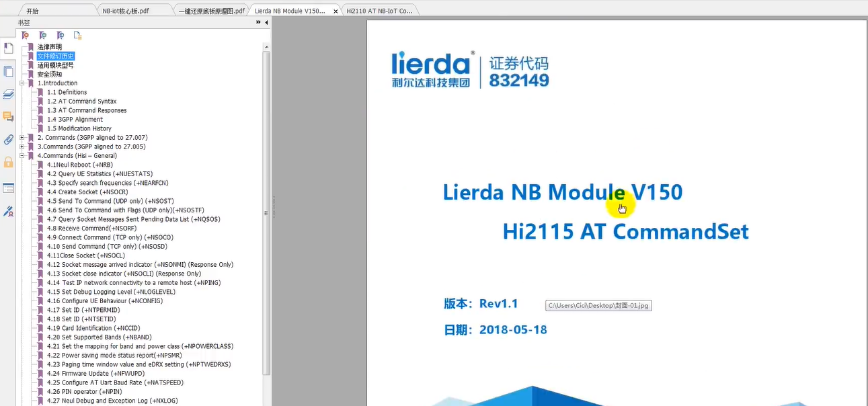
Task: Switch to the 一键还原底板原理图.pdf tab
Action: click(x=211, y=11)
